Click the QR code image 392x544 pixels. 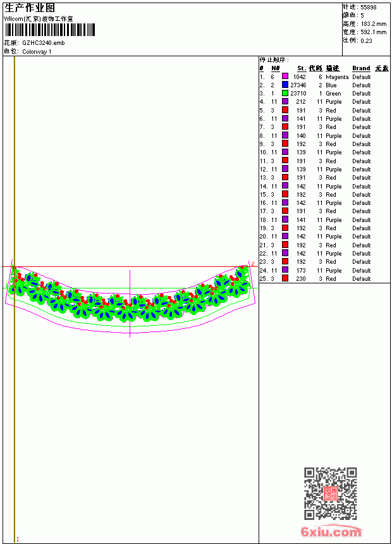pyautogui.click(x=330, y=493)
